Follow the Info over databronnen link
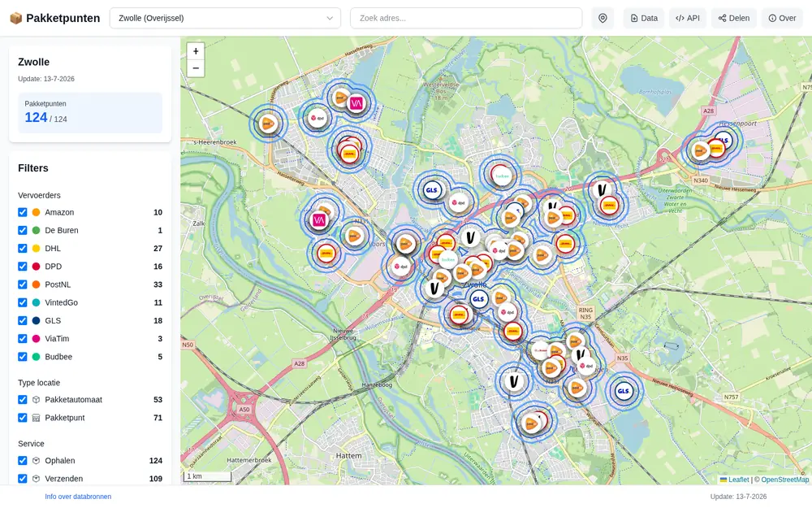Image resolution: width=812 pixels, height=508 pixels. [x=78, y=497]
